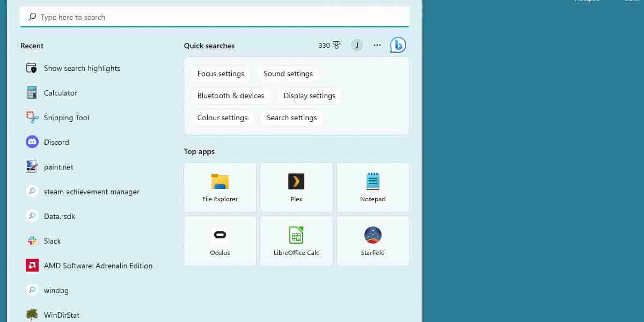The height and width of the screenshot is (322, 644).
Task: Open your account avatar marked J
Action: click(356, 45)
